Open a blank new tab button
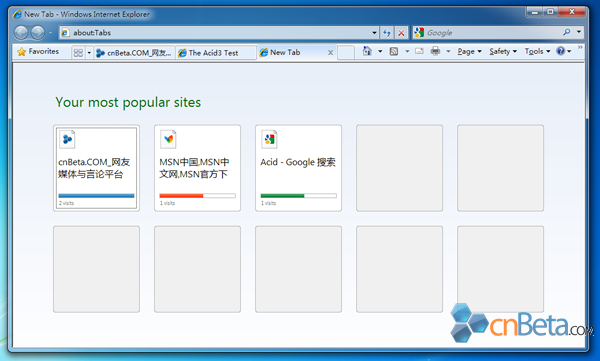This screenshot has width=600, height=361. pos(346,52)
